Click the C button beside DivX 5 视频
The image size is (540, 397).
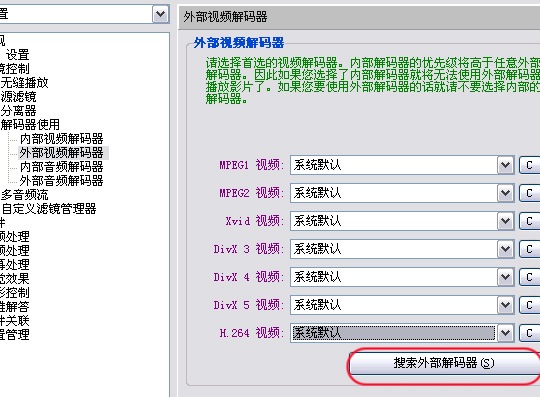pyautogui.click(x=530, y=305)
